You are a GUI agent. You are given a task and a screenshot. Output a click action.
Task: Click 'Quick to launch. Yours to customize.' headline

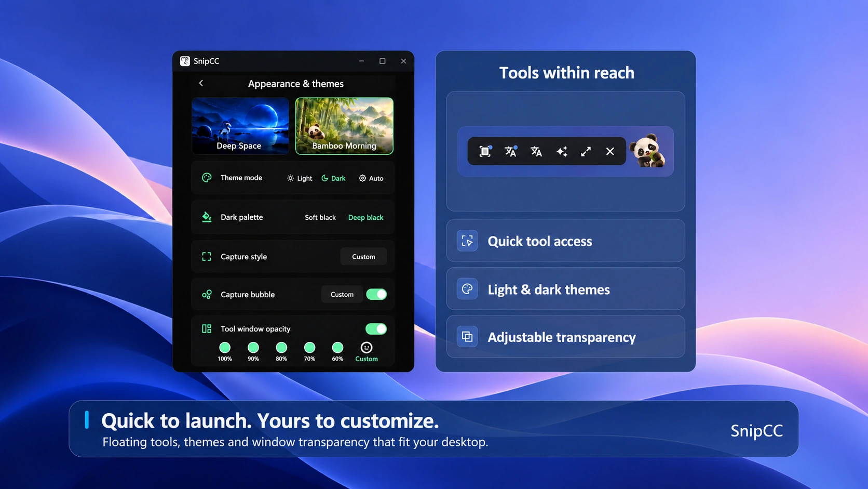tap(270, 421)
